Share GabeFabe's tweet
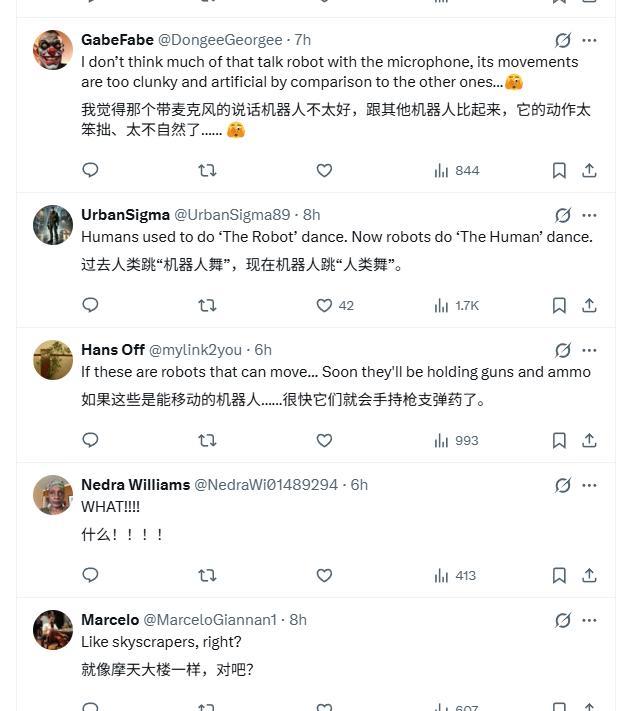620x711 pixels. [590, 170]
